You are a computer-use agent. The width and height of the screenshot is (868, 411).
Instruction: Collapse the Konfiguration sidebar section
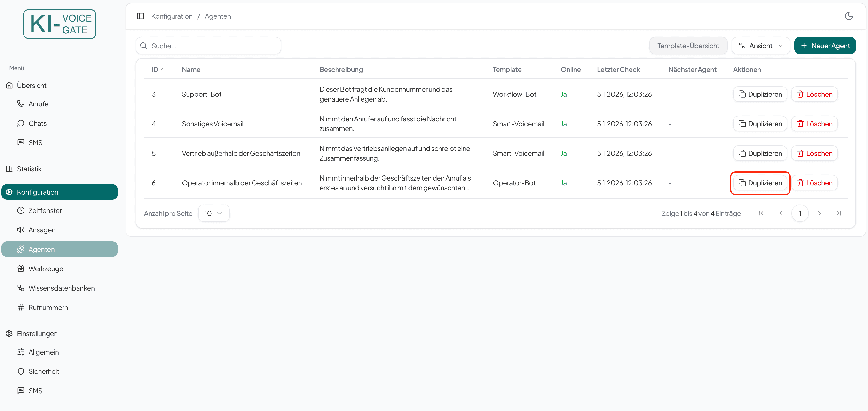pyautogui.click(x=59, y=192)
